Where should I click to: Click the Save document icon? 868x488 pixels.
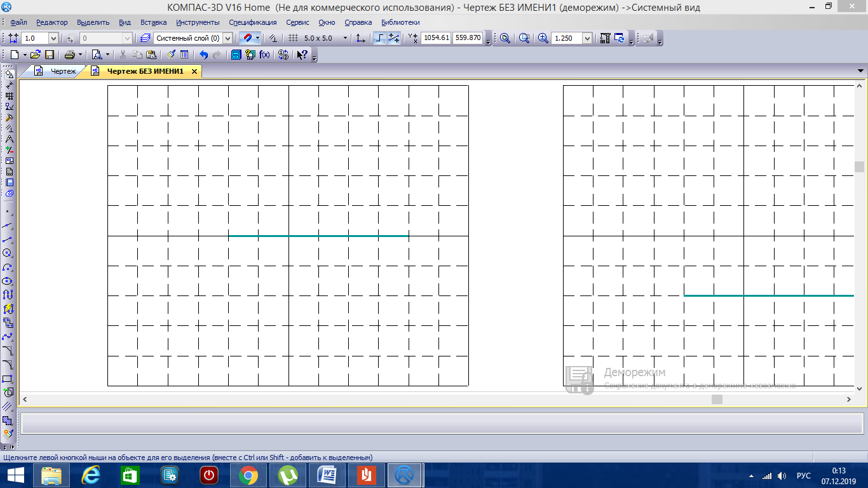coord(49,55)
